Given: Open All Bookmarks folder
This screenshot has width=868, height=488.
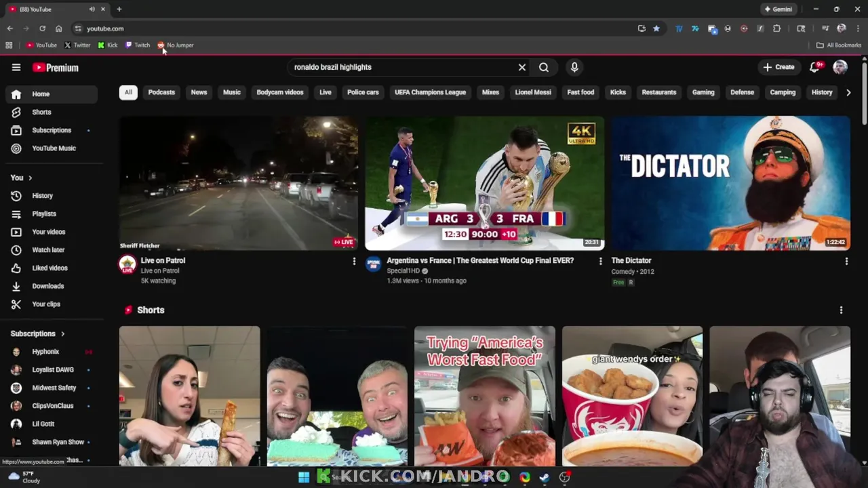Looking at the screenshot, I should [839, 45].
